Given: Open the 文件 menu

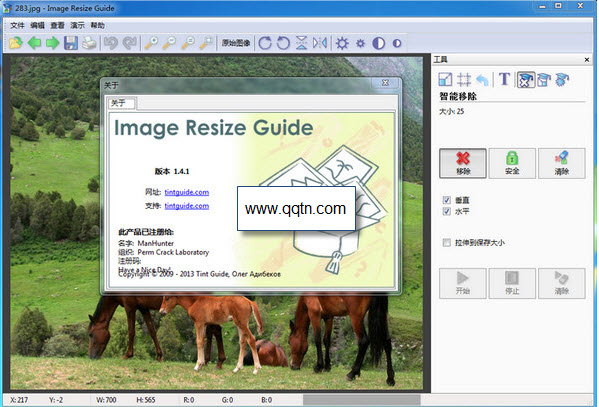Looking at the screenshot, I should [x=17, y=26].
